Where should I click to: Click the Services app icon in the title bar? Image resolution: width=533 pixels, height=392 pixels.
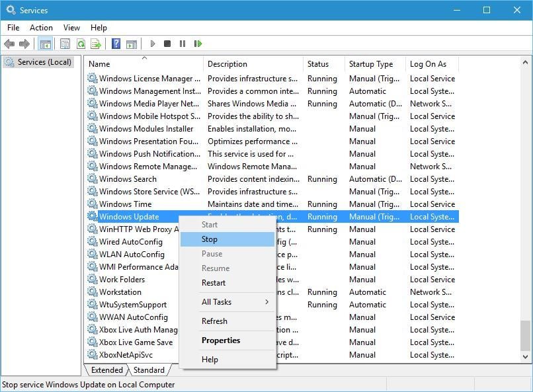point(11,10)
